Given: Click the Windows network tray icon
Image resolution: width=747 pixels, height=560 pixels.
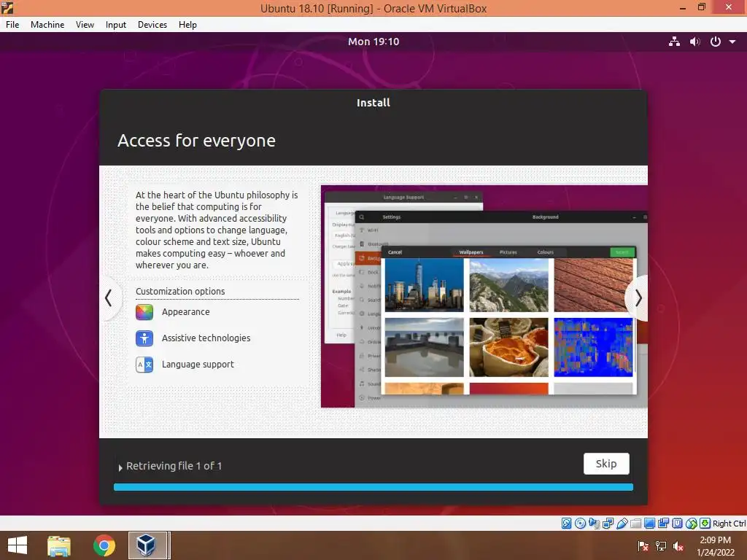Looking at the screenshot, I should coord(661,546).
